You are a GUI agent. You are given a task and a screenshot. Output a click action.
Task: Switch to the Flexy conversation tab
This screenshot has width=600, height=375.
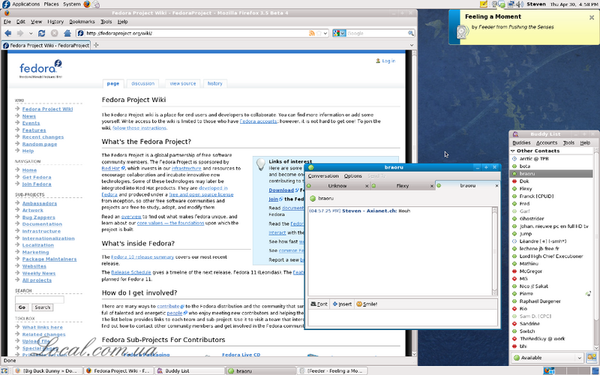click(402, 186)
